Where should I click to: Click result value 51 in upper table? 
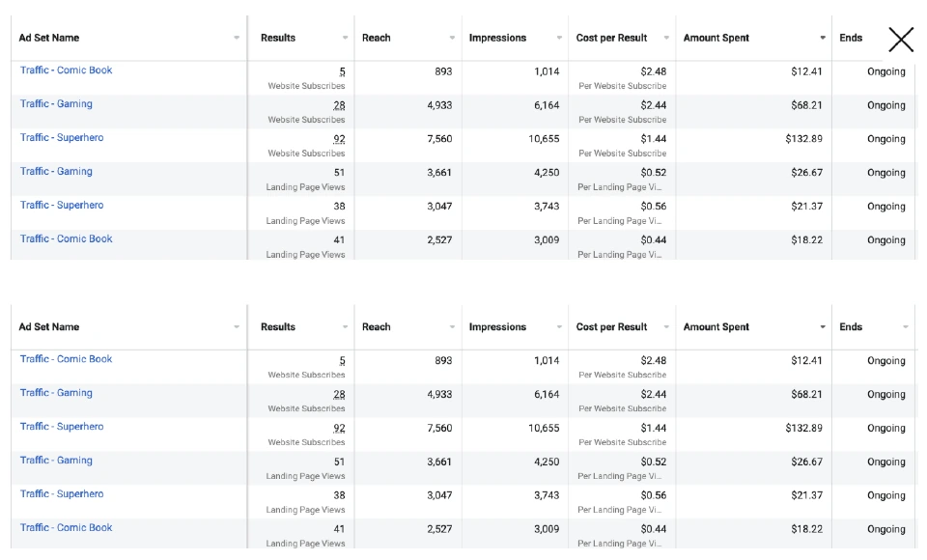point(339,173)
